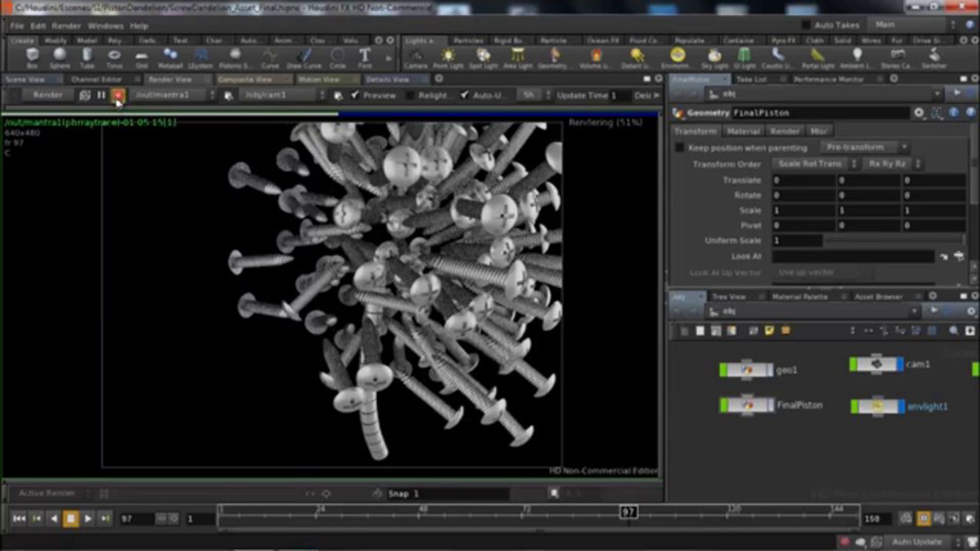The width and height of the screenshot is (980, 551).
Task: Enable Keep position when parenting
Action: point(679,148)
